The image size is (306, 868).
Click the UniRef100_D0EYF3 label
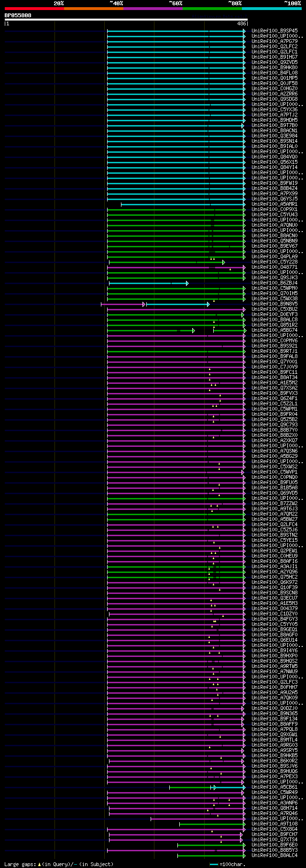pyautogui.click(x=274, y=314)
